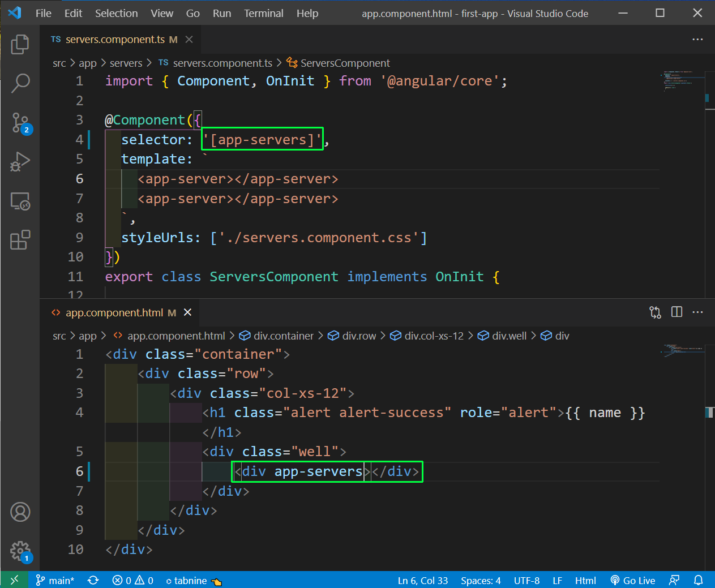715x588 pixels.
Task: Open the Run menu
Action: point(222,13)
